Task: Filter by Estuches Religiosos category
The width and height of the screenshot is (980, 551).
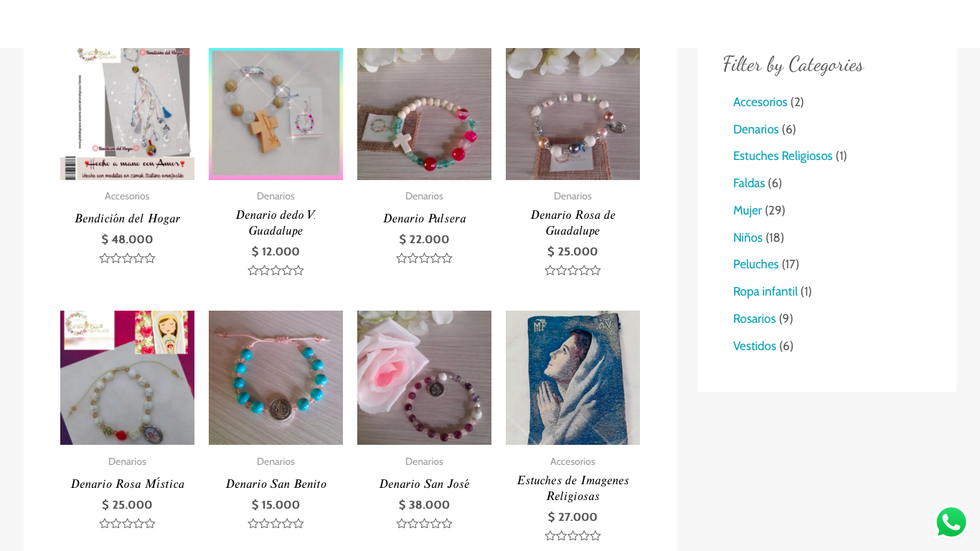Action: (x=783, y=156)
